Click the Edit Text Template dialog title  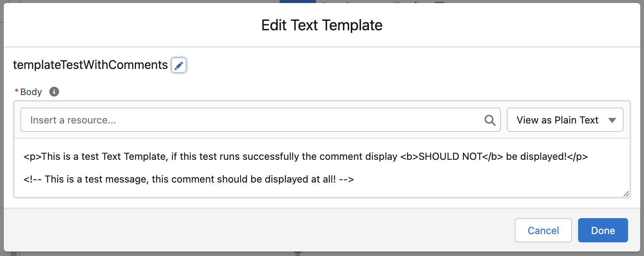[322, 25]
